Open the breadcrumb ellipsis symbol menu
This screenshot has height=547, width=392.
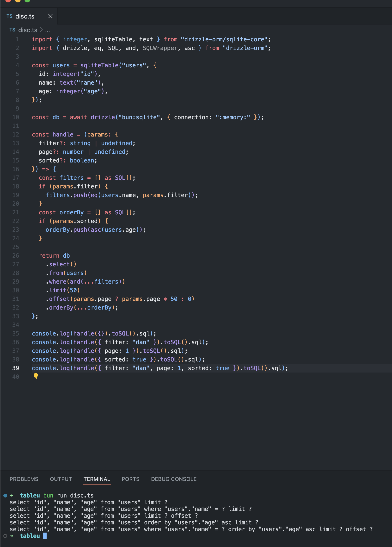pos(48,30)
